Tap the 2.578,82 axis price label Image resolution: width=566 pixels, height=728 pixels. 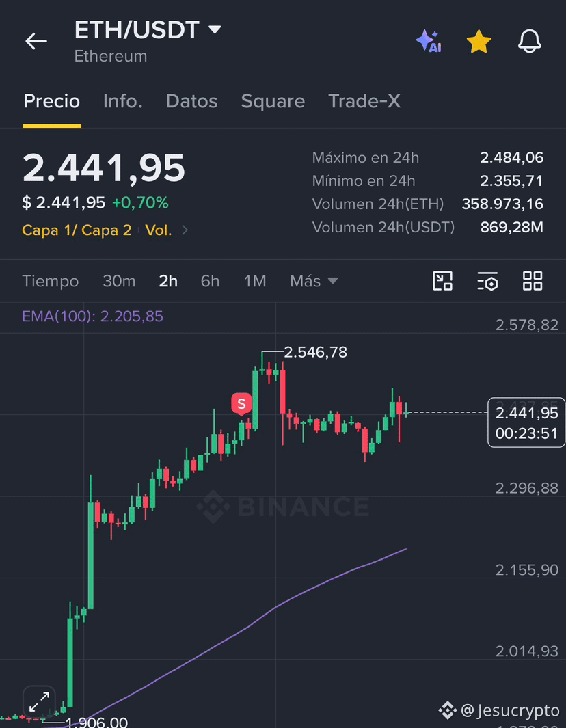pos(527,325)
